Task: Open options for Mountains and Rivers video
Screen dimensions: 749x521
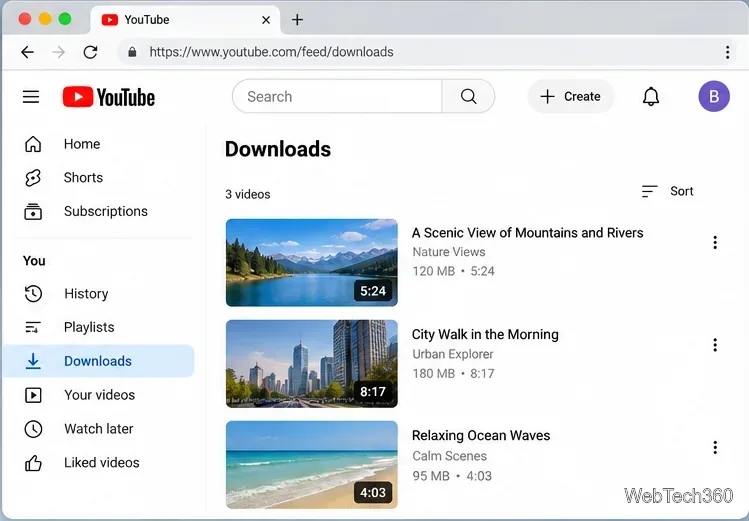Action: click(x=715, y=243)
